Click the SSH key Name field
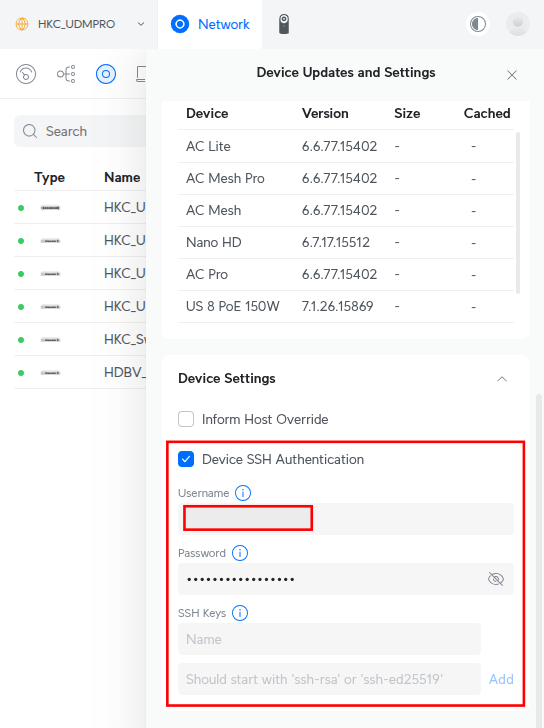 coord(330,639)
